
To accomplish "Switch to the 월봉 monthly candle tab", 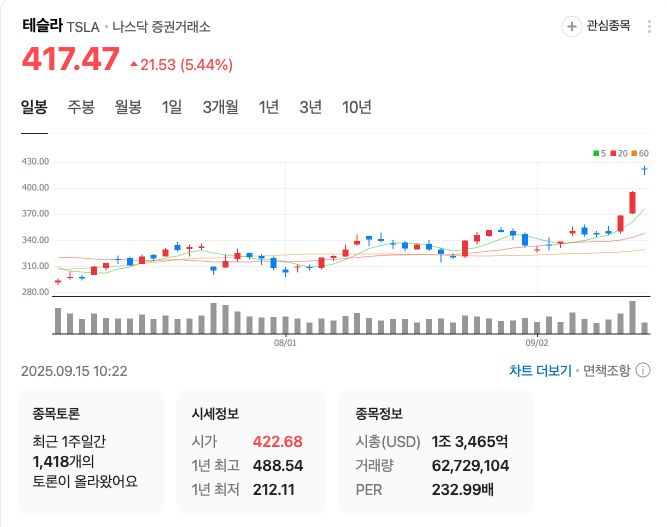I will click(128, 107).
